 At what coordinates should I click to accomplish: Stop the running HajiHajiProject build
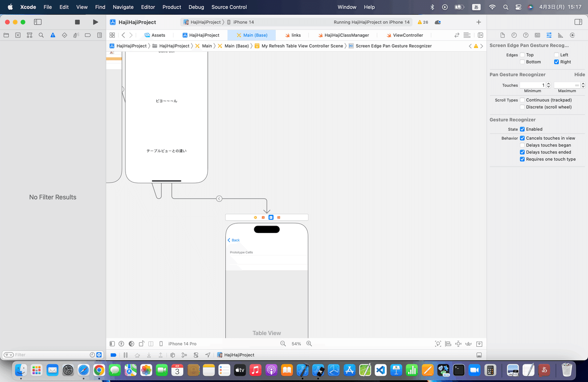click(x=77, y=22)
